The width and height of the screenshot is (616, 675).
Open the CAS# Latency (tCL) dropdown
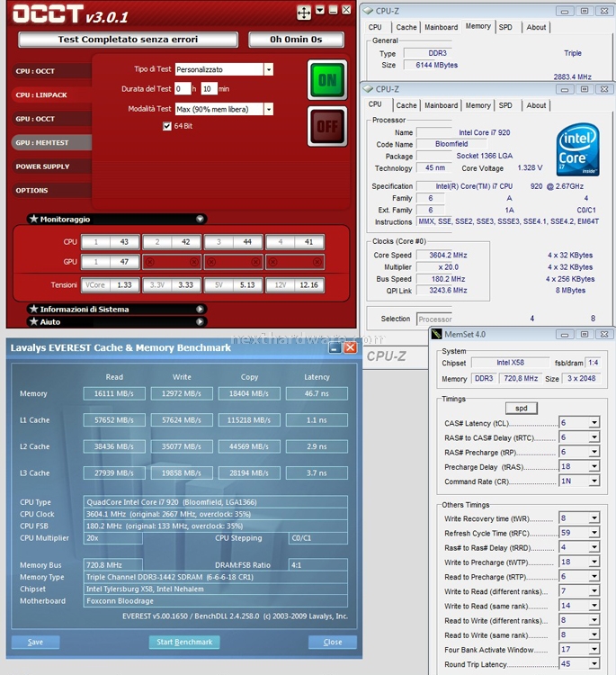[594, 423]
